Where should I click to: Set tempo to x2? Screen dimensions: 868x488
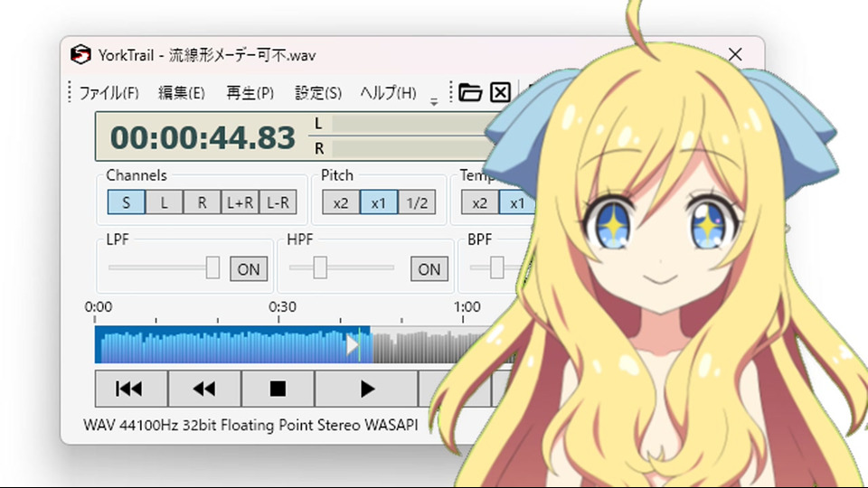(x=480, y=202)
